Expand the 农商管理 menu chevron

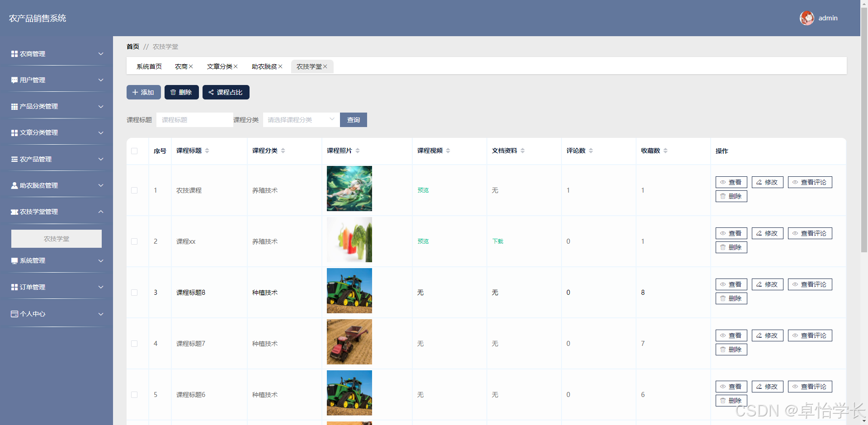tap(101, 54)
